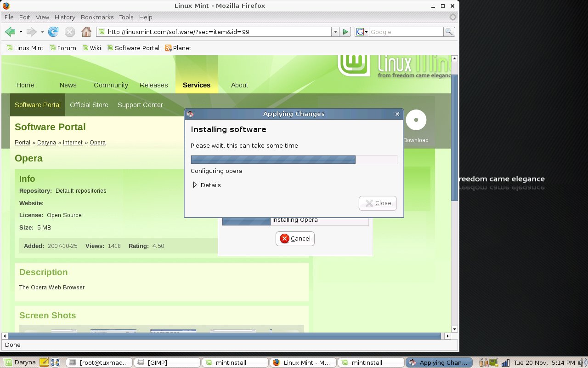Screen dimensions: 588x368
Task: Launch the notes applet icon on panel
Action: [45, 362]
